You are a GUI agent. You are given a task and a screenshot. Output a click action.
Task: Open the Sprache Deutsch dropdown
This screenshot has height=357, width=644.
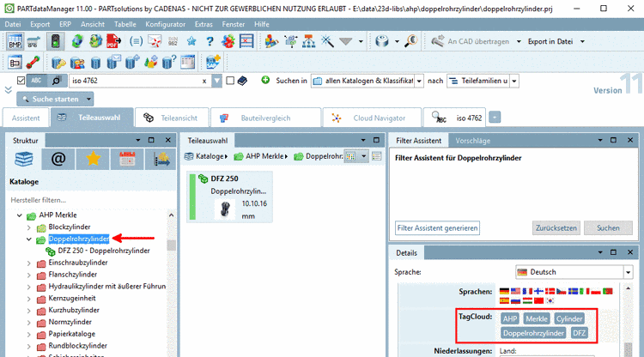(x=628, y=272)
